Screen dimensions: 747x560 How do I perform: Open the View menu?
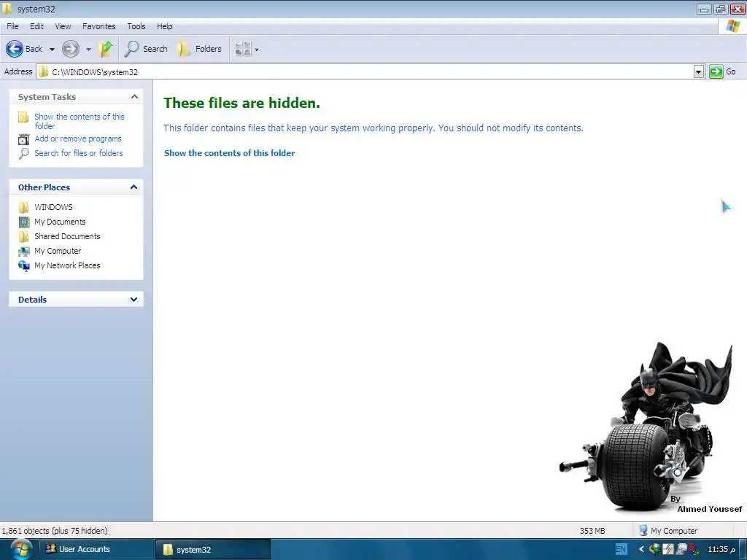point(63,26)
